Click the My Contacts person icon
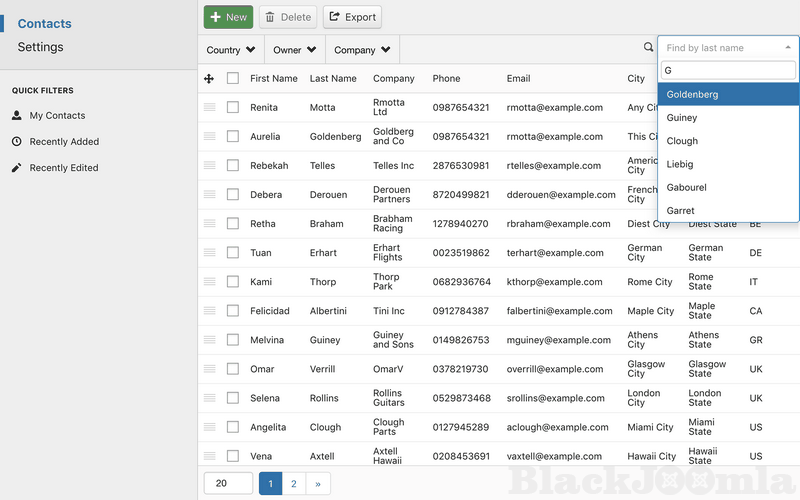The height and width of the screenshot is (500, 800). tap(17, 115)
